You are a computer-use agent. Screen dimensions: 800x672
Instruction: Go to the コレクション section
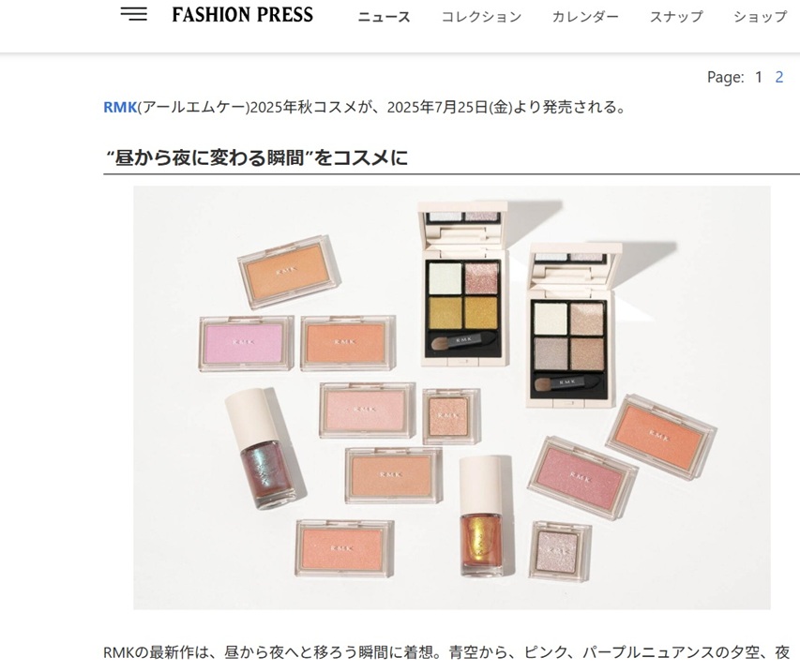point(481,17)
